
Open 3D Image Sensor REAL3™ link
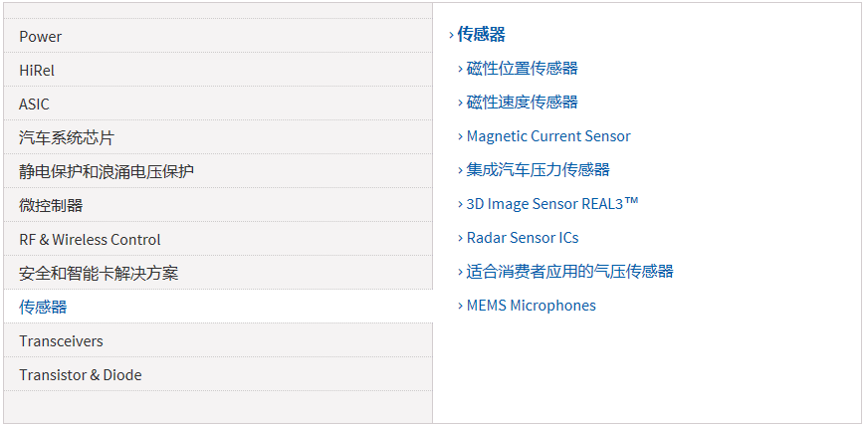(552, 204)
